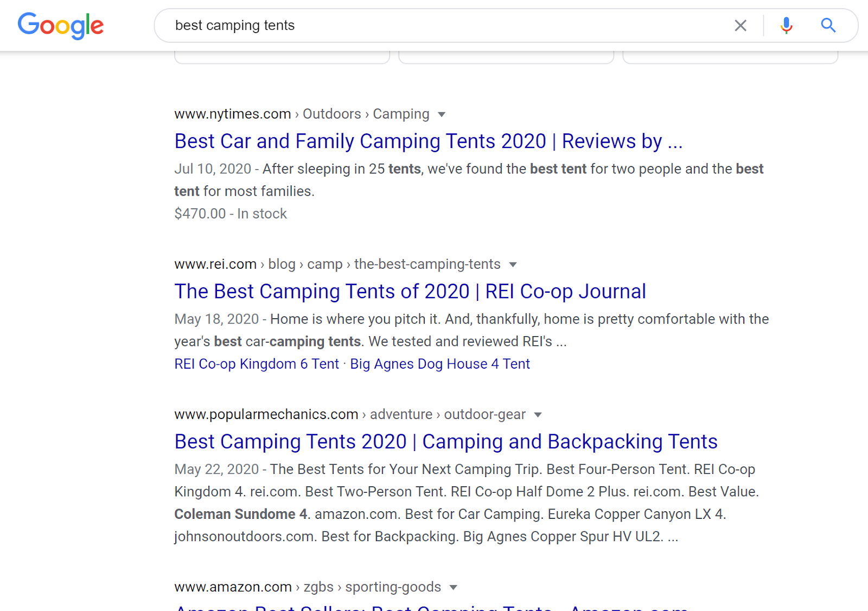
Task: Click the www.popularmechanics.com breadcrumb URL
Action: pyautogui.click(x=266, y=414)
